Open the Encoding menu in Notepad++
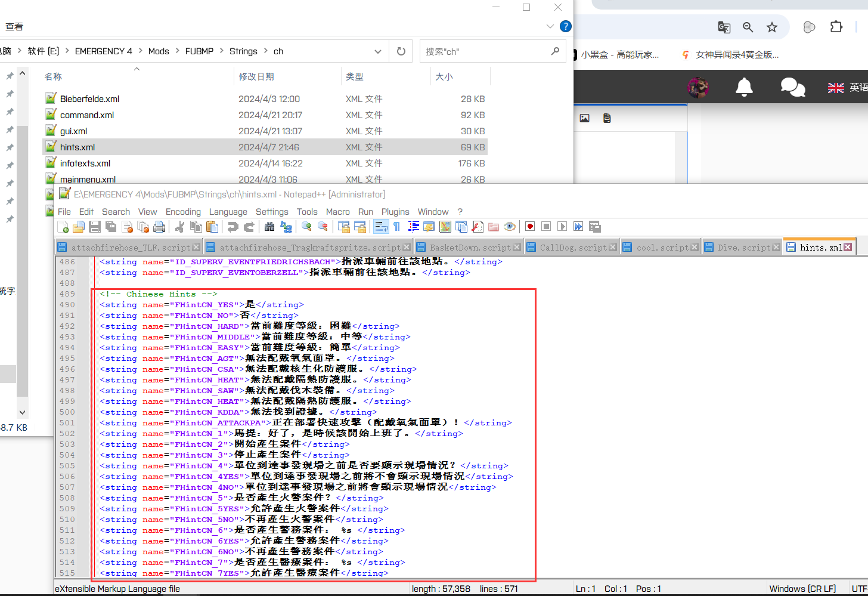868x596 pixels. point(183,212)
